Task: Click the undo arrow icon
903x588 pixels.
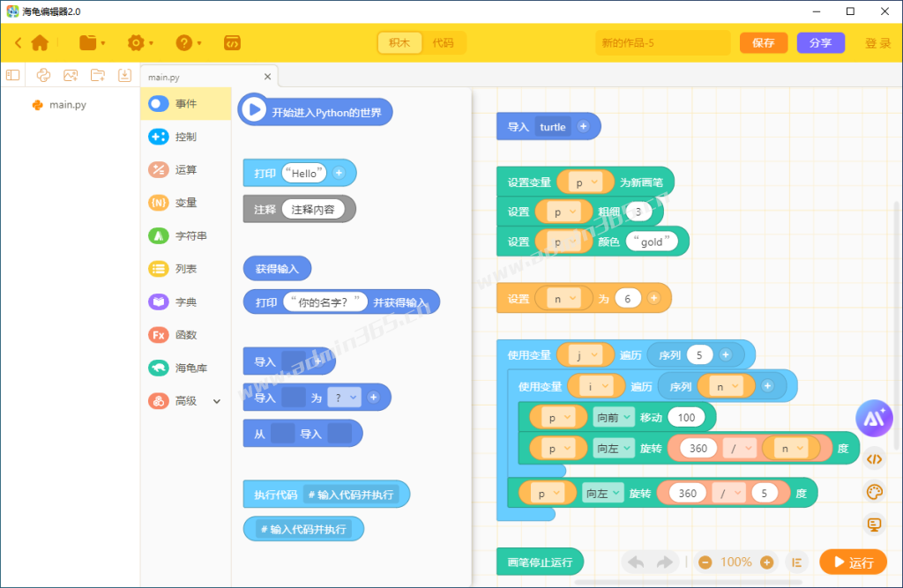Action: (637, 562)
